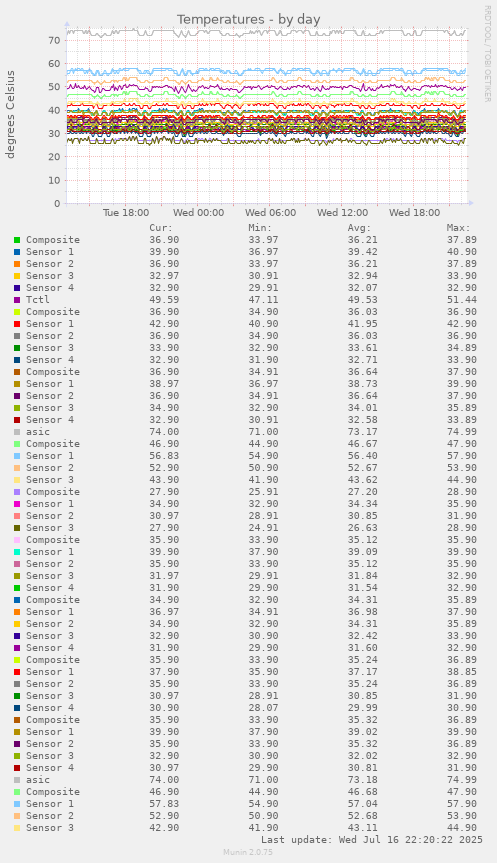Image resolution: width=497 pixels, height=863 pixels.
Task: Click the 39.42 average value
Action: pos(362,252)
